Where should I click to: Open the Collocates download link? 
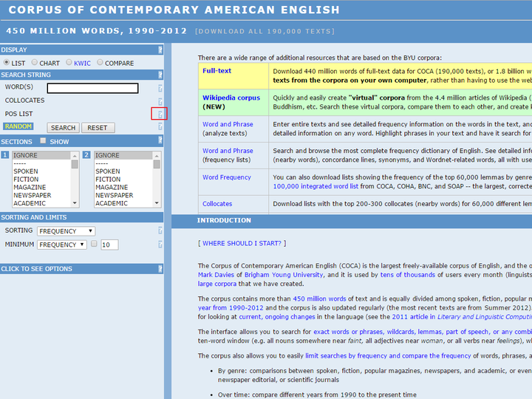coord(217,204)
